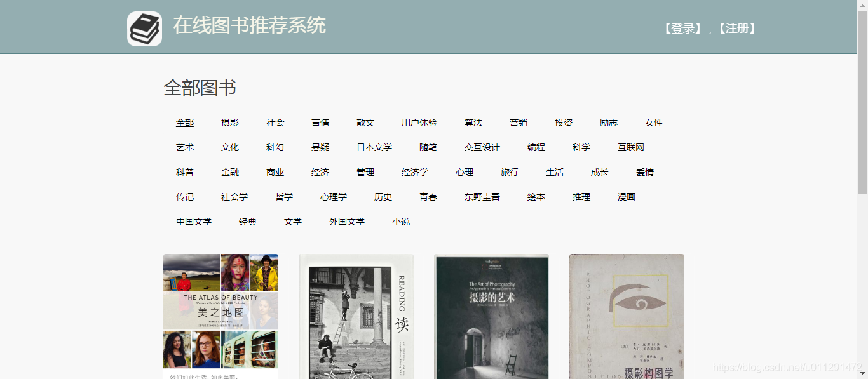Filter books by 社会 category

point(275,123)
